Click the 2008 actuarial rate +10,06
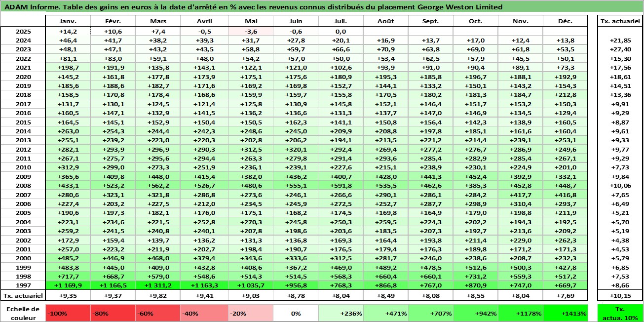 [x=620, y=186]
